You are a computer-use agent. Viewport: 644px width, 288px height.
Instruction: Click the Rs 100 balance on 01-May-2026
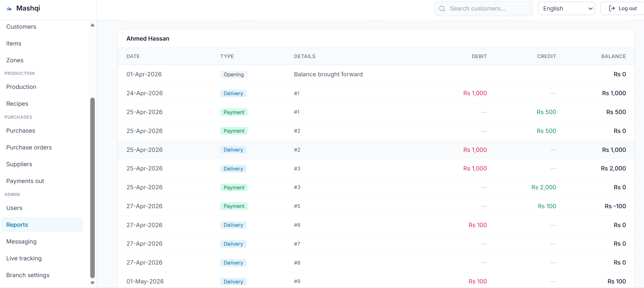click(x=617, y=281)
